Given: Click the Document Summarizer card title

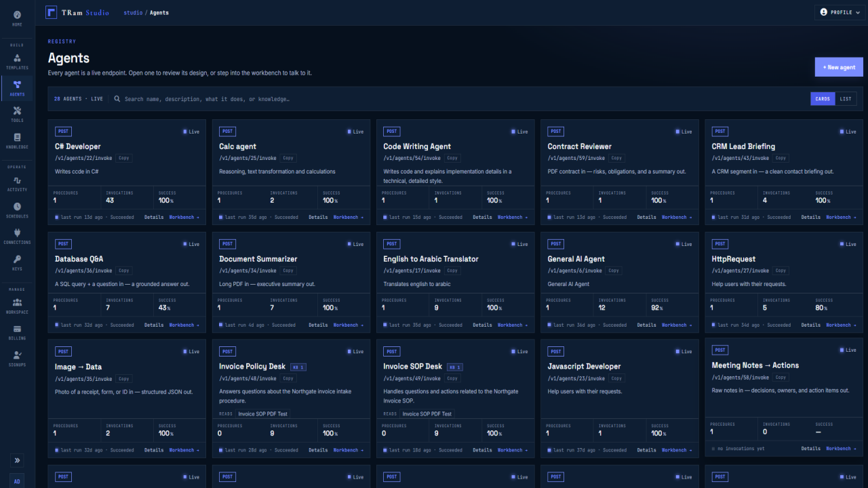Looking at the screenshot, I should 258,259.
